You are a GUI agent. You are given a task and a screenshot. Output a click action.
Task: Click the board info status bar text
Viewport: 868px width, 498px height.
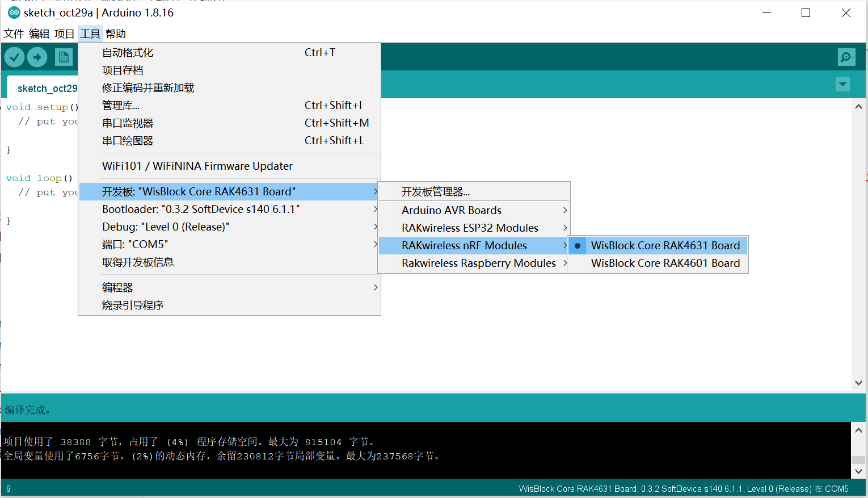tap(684, 489)
